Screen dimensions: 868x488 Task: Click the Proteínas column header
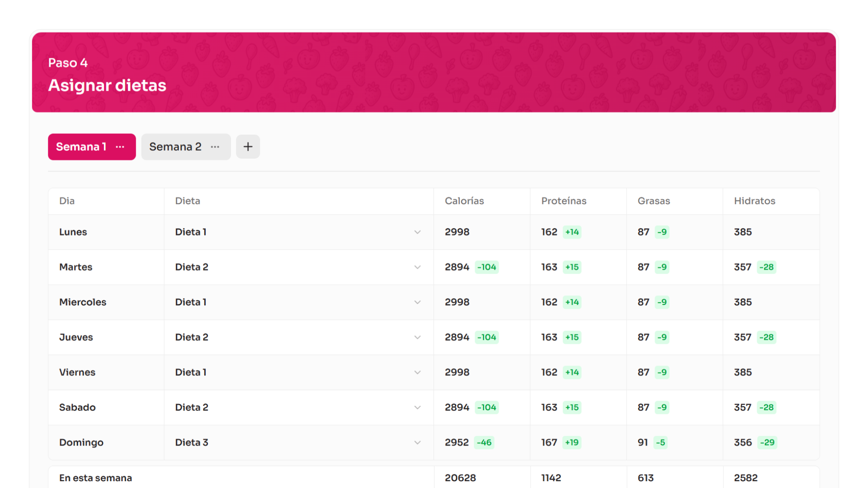[x=564, y=201]
